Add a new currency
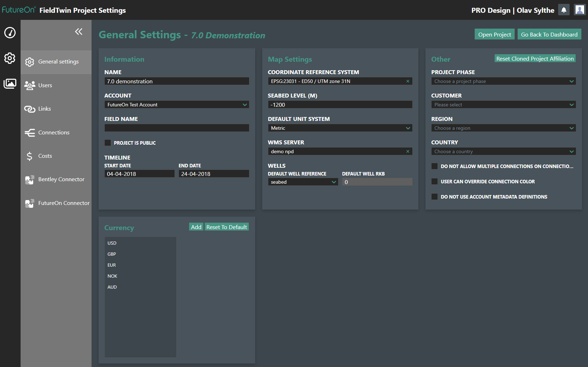This screenshot has height=367, width=588. (x=196, y=227)
